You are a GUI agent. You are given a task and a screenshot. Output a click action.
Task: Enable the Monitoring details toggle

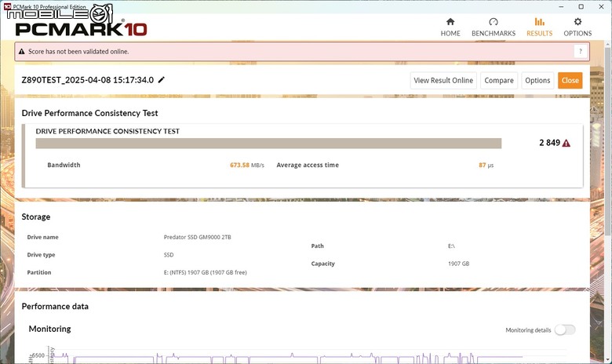point(565,330)
